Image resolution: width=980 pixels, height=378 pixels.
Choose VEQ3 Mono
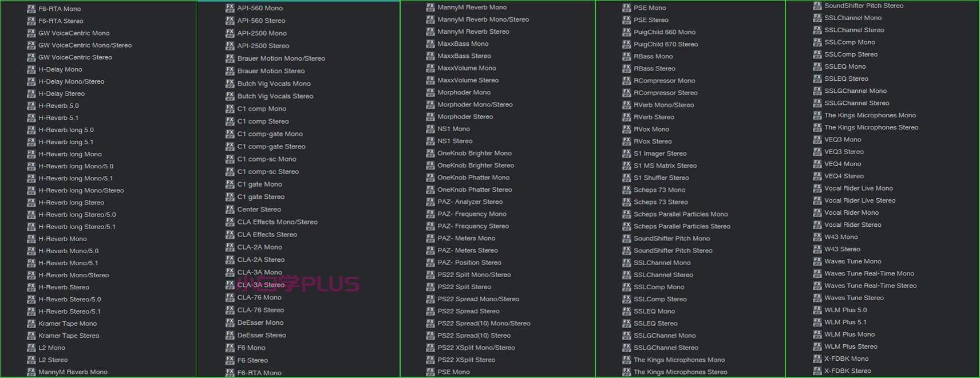pyautogui.click(x=843, y=140)
